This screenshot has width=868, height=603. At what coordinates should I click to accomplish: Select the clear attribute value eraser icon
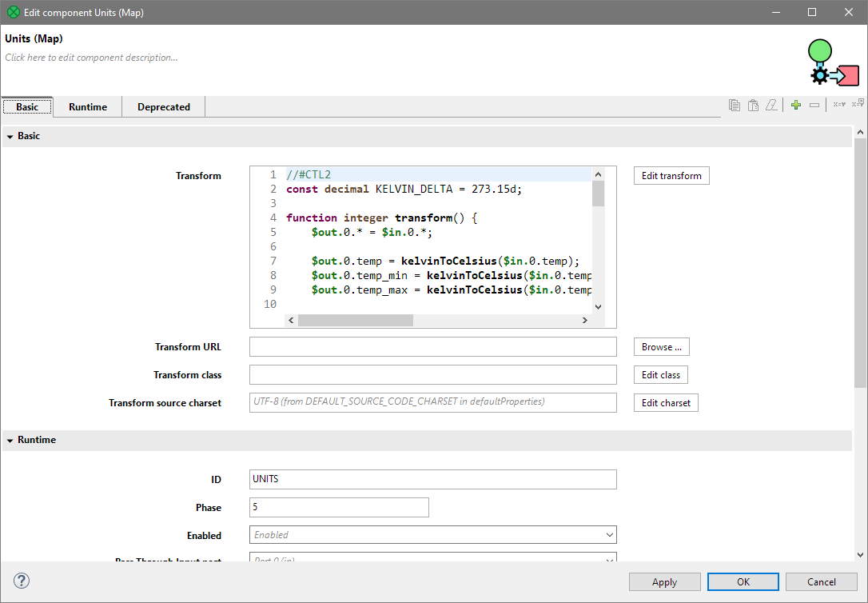771,104
